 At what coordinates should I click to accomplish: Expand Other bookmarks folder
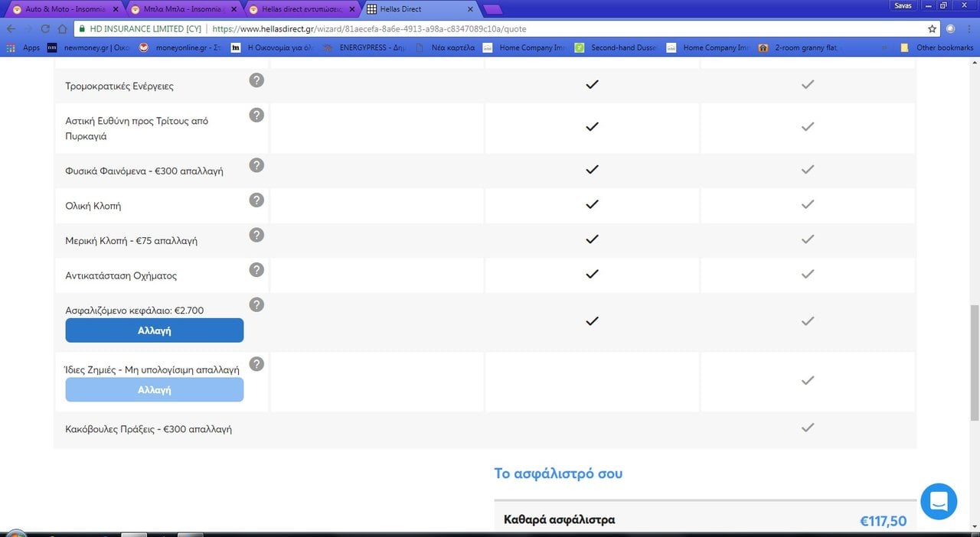[937, 47]
